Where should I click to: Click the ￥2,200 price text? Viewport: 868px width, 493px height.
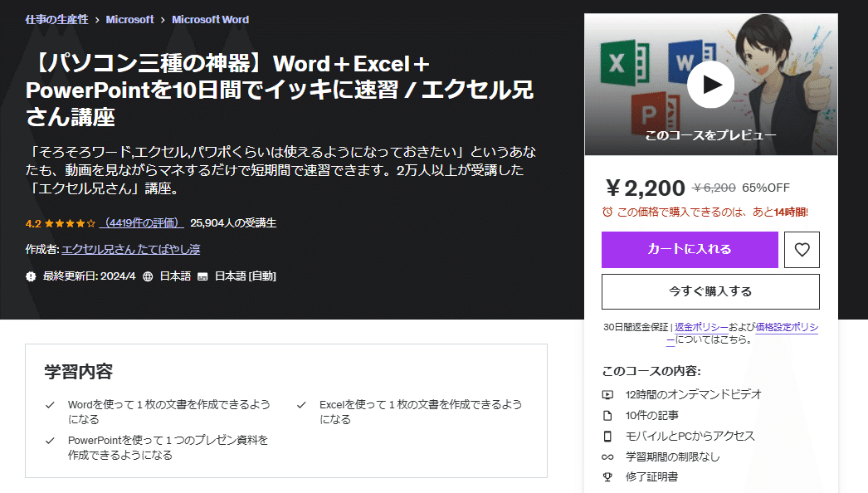point(646,188)
